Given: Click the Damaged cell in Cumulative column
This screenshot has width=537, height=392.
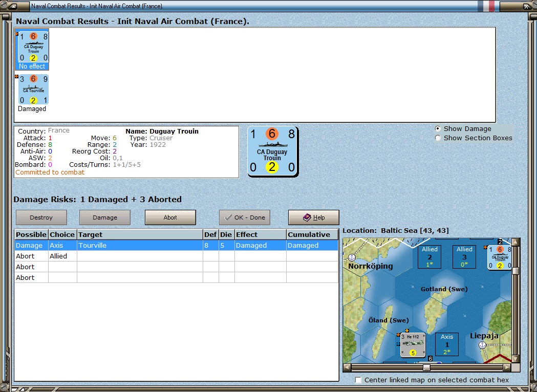Looking at the screenshot, I should (312, 246).
